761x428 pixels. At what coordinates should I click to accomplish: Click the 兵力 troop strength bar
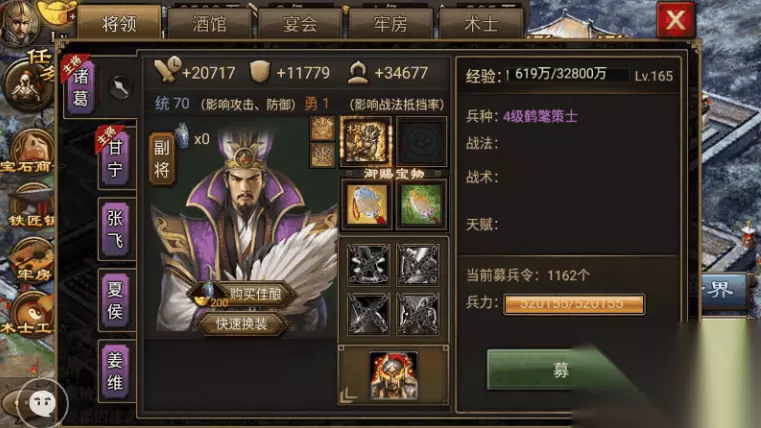coord(574,304)
